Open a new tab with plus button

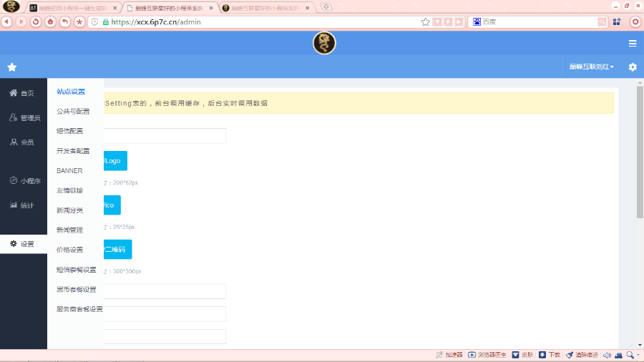(326, 7)
